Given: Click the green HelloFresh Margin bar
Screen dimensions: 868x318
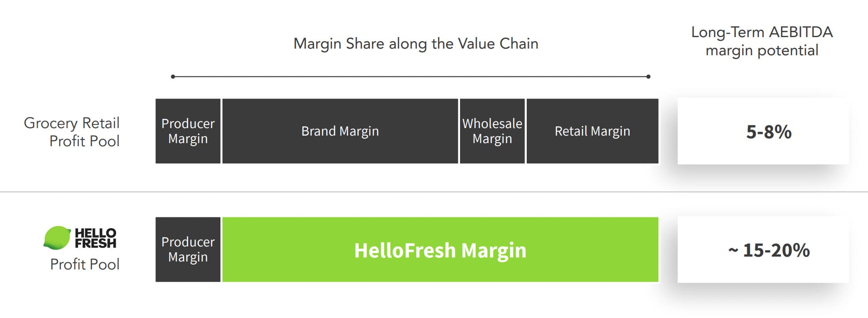Looking at the screenshot, I should (x=440, y=250).
